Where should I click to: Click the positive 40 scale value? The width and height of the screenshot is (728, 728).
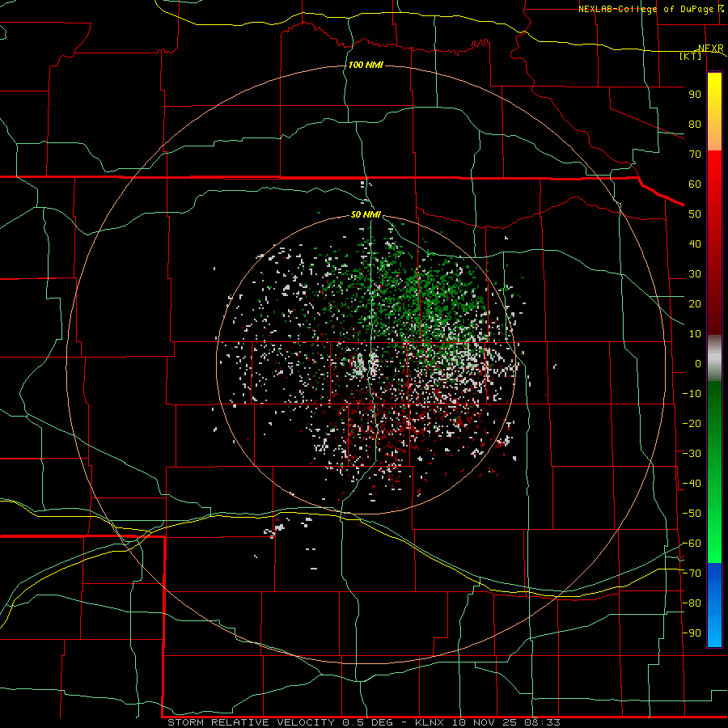click(695, 243)
